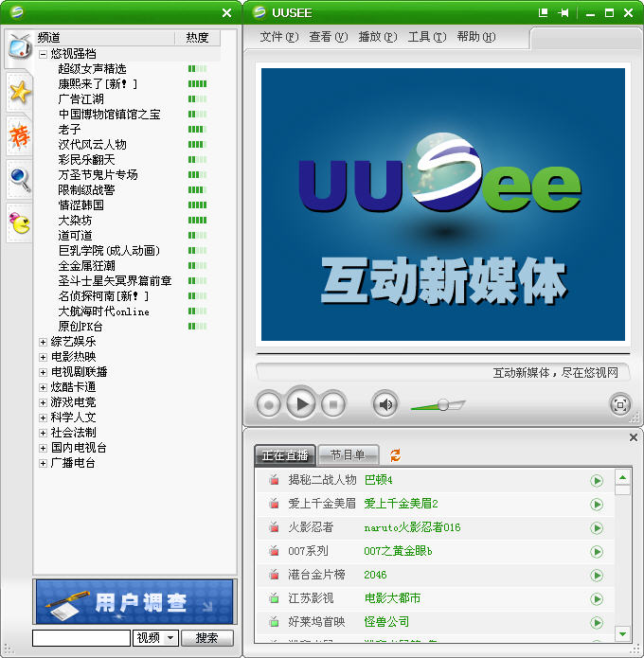Click the mini-mode icon in title bar

click(544, 13)
